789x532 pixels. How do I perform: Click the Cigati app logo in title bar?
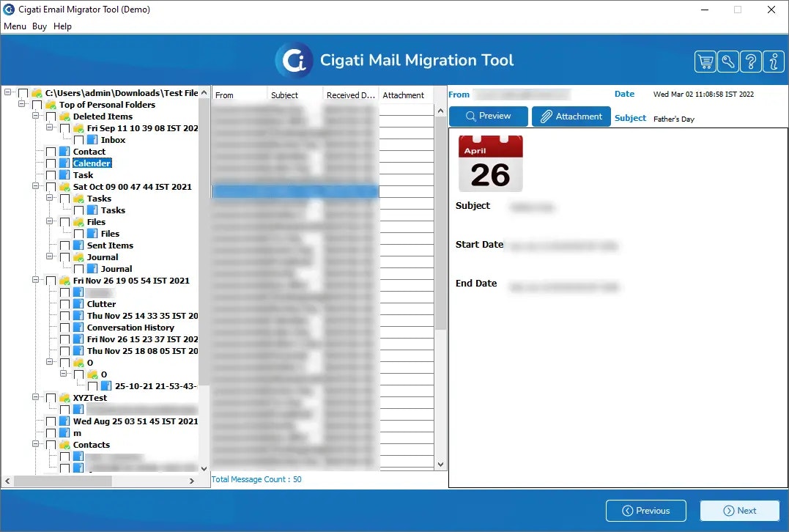coord(9,9)
